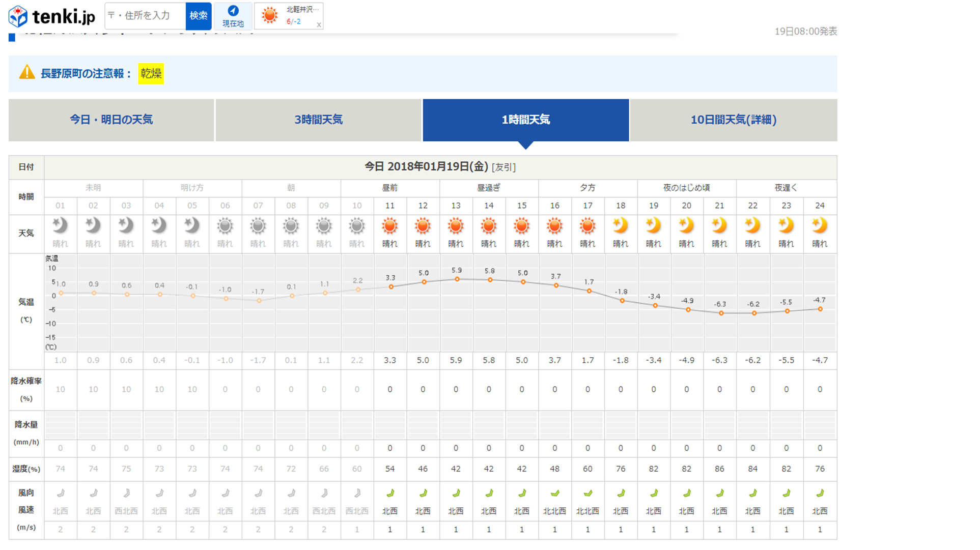The height and width of the screenshot is (550, 980).
Task: Open the 北軽井沢 saved location card
Action: [288, 16]
